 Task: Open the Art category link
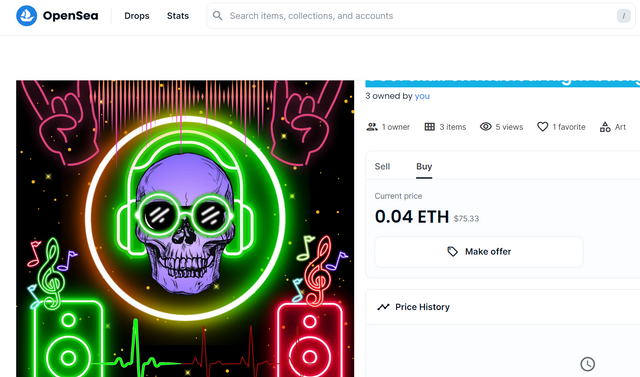pyautogui.click(x=620, y=127)
